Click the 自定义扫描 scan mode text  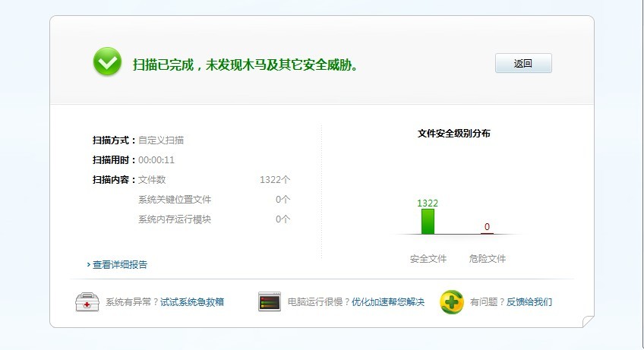[161, 140]
